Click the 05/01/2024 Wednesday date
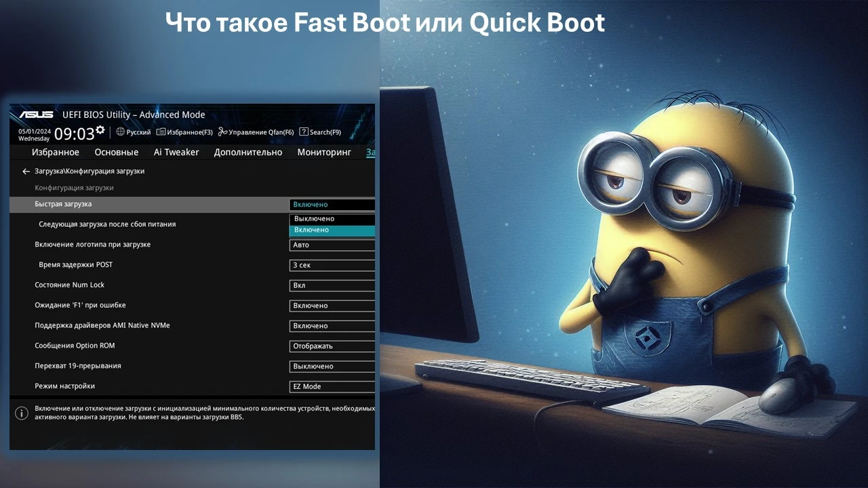Viewport: 868px width, 488px height. point(34,135)
